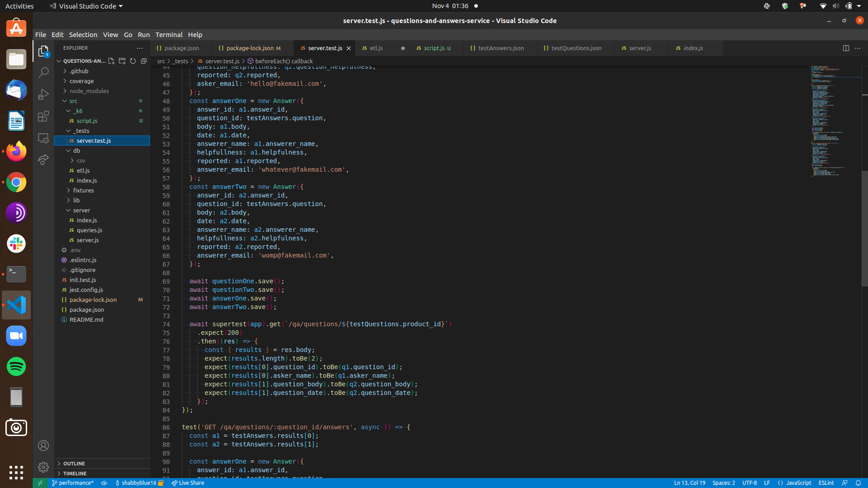The height and width of the screenshot is (488, 868).
Task: Click the New Folder icon in explorer
Action: [x=122, y=61]
